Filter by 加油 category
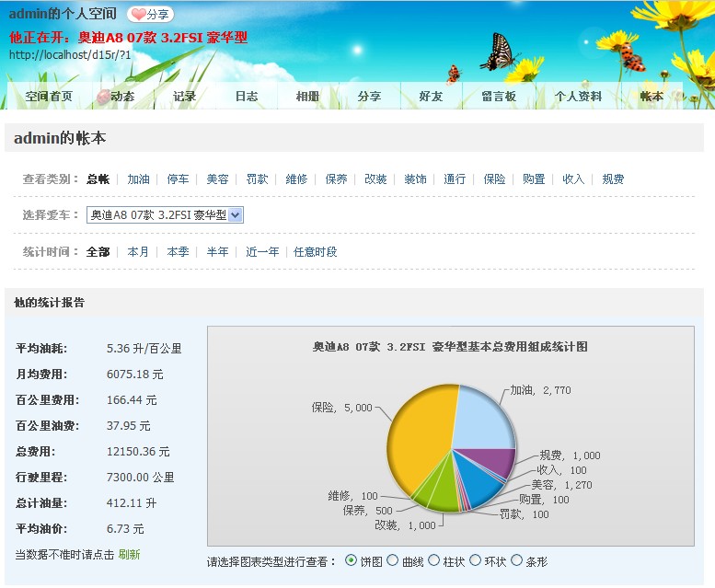This screenshot has height=588, width=715. point(139,179)
